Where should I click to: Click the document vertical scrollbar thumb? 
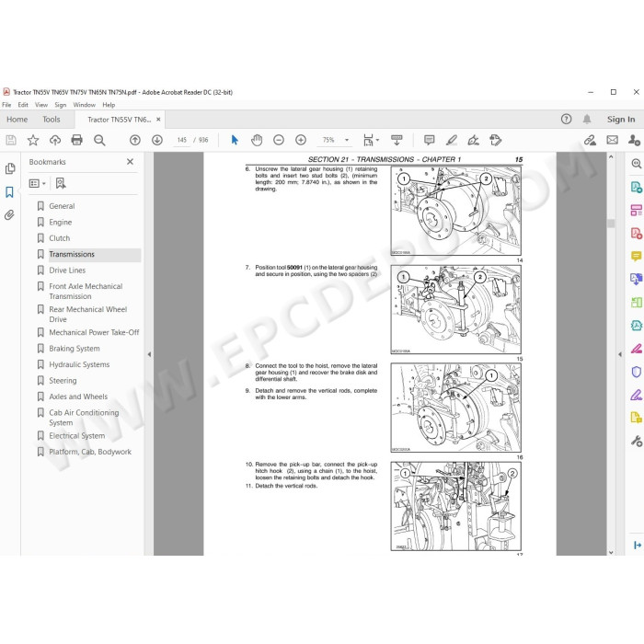pyautogui.click(x=611, y=223)
